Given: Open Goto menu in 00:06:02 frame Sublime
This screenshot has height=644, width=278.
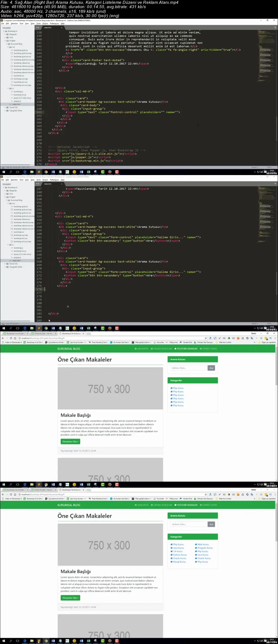Looking at the screenshot, I should click(x=33, y=180).
